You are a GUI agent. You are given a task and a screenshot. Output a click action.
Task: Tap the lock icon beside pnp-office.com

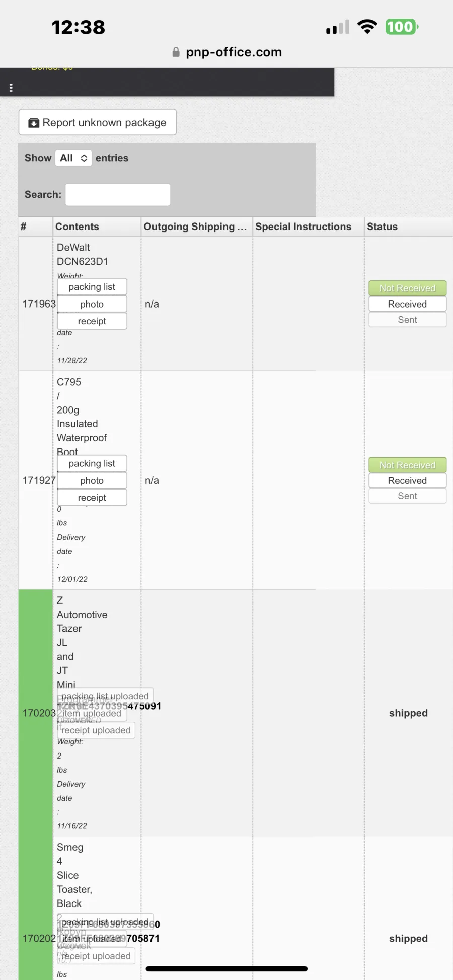(176, 52)
